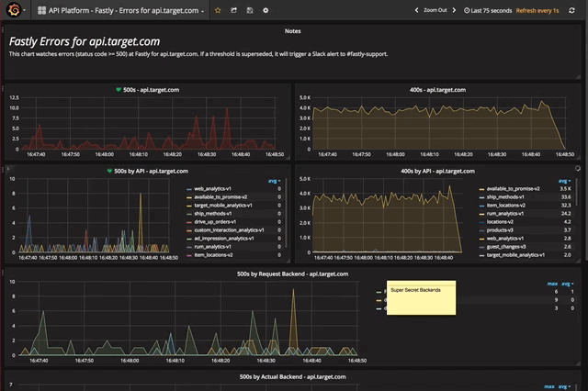
Task: Click 500s by API legend scrollbar
Action: (x=286, y=213)
